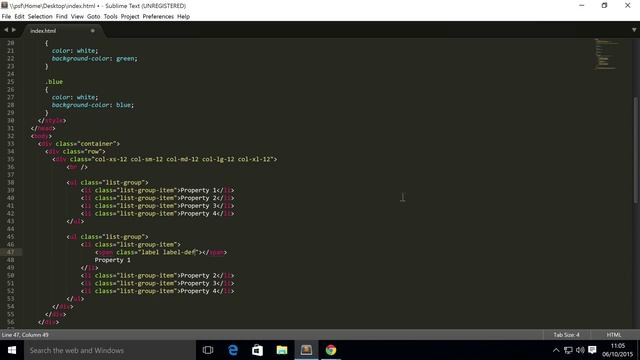This screenshot has width=640, height=360.
Task: Click the background-color: blue; line
Action: coord(93,105)
